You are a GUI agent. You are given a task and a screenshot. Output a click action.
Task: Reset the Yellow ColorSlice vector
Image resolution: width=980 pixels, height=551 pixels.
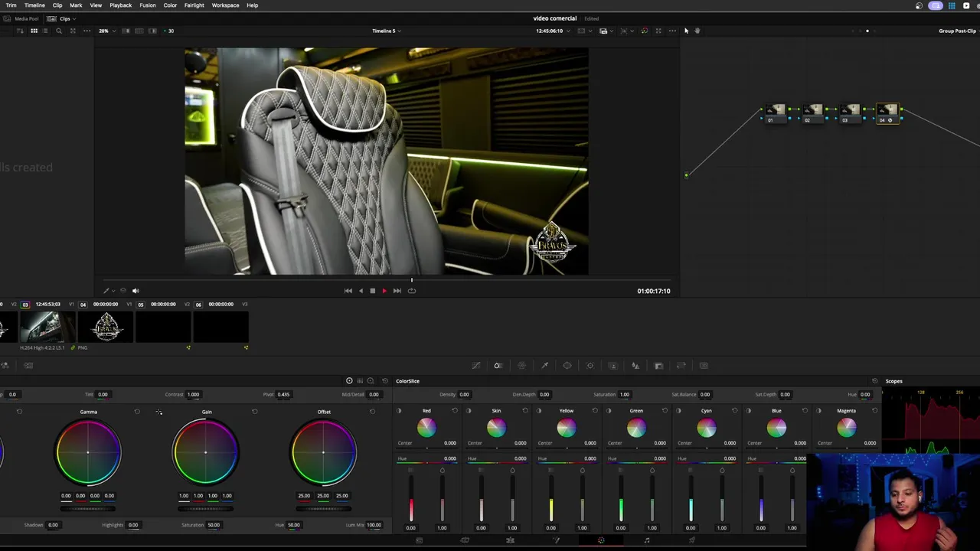[x=595, y=411]
